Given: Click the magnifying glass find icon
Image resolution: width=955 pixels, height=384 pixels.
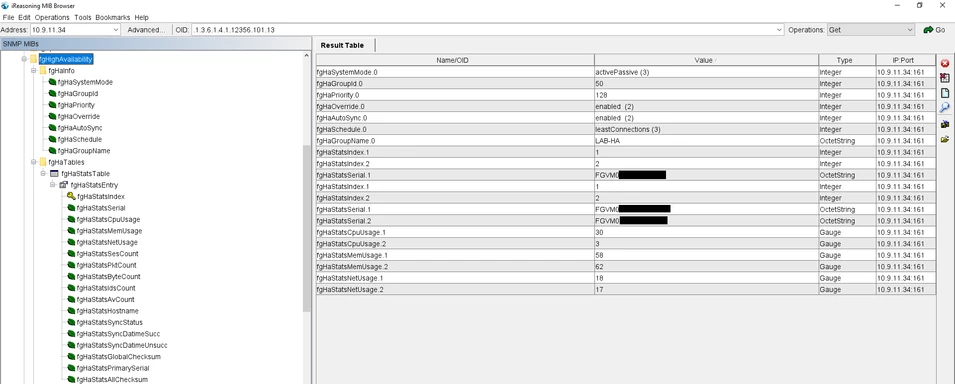Looking at the screenshot, I should click(945, 108).
